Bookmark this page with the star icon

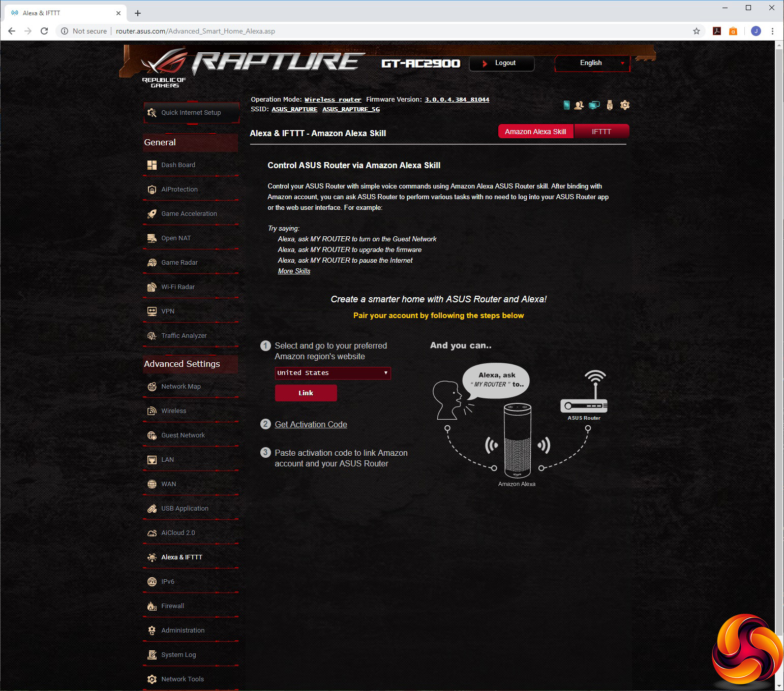pyautogui.click(x=697, y=31)
